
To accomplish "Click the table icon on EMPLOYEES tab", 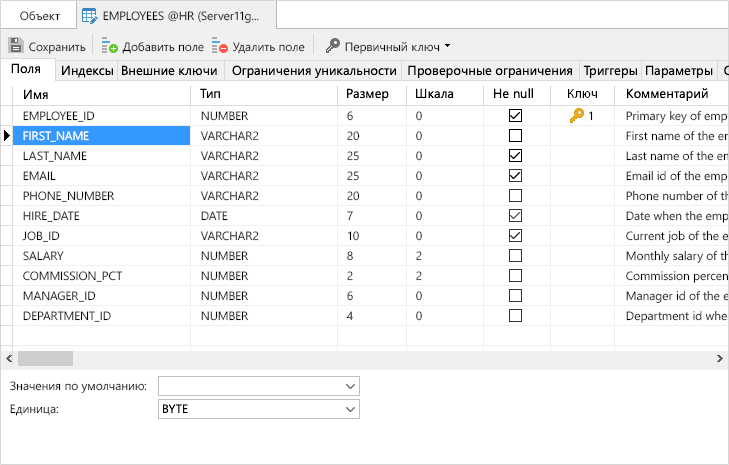I will pos(90,16).
